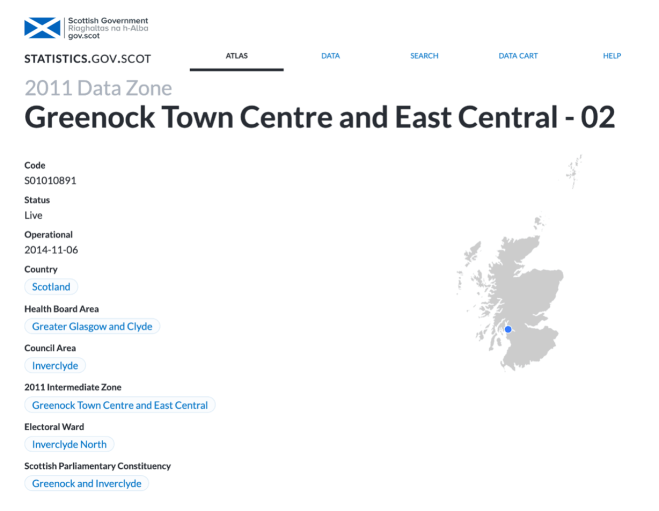Viewport: 659px width, 511px height.
Task: Select the operational date 2014-11-06
Action: click(x=51, y=250)
